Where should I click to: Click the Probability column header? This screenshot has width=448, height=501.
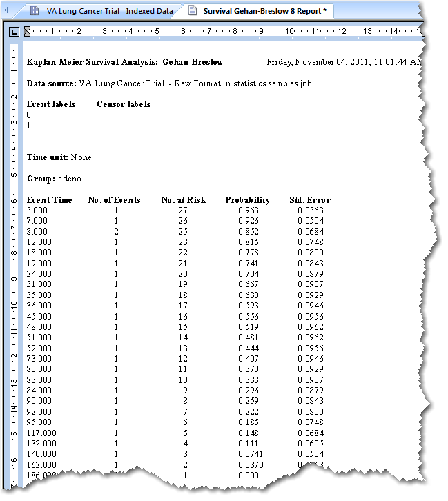pyautogui.click(x=248, y=200)
